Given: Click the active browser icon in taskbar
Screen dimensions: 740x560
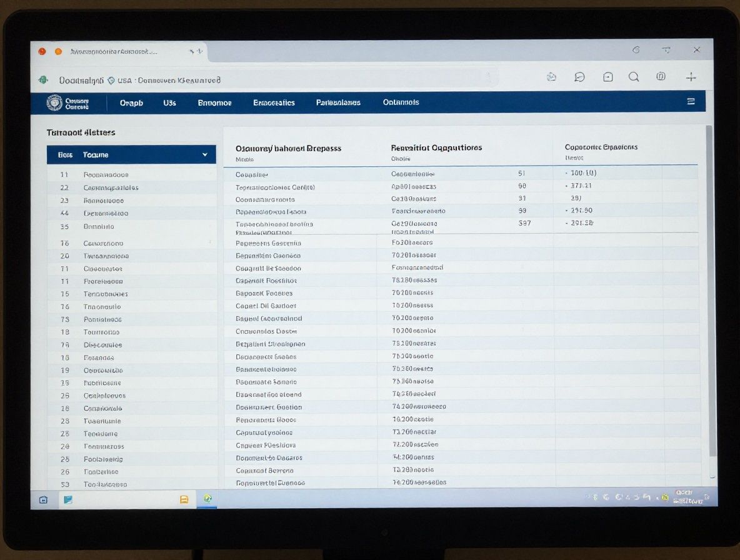Looking at the screenshot, I should pyautogui.click(x=207, y=499).
